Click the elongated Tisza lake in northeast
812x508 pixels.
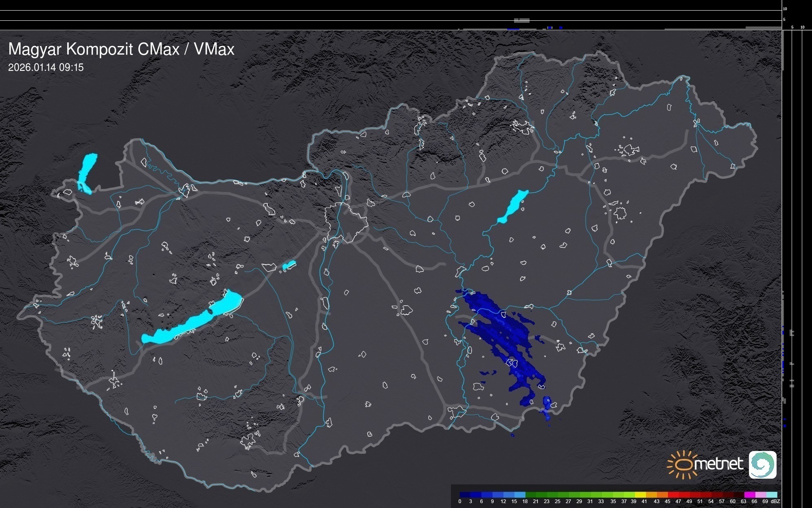tap(513, 207)
